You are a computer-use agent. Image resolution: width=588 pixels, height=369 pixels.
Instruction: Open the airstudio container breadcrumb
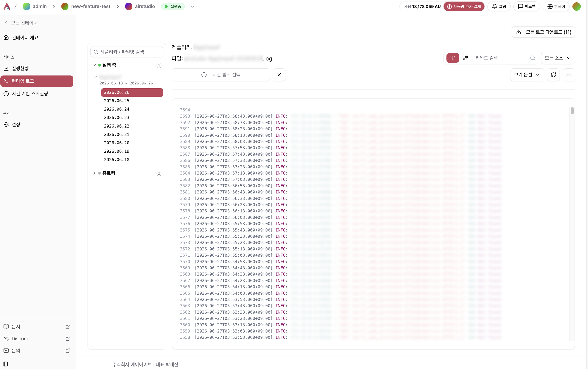click(140, 7)
